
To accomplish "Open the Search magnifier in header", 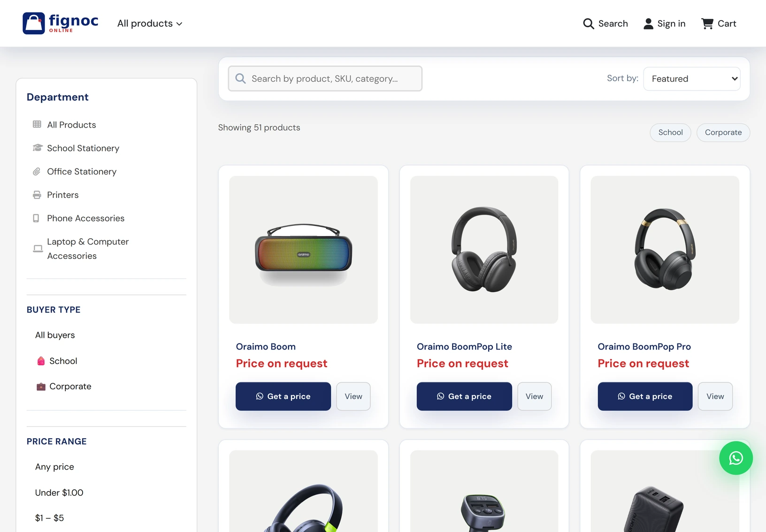I will [x=588, y=23].
